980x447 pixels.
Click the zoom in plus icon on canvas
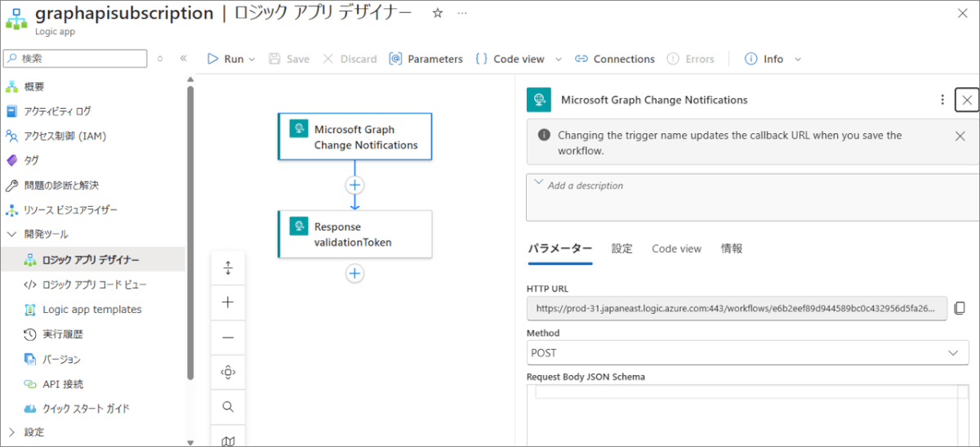click(228, 302)
